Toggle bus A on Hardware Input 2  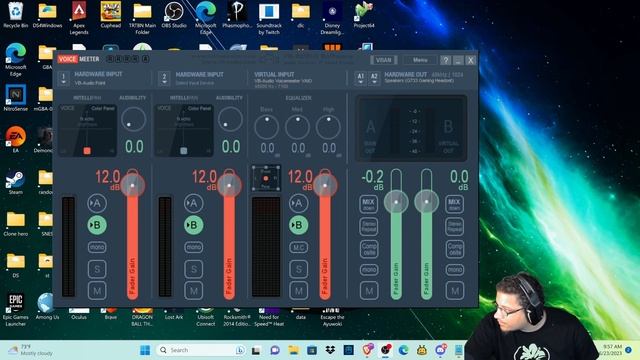[193, 203]
